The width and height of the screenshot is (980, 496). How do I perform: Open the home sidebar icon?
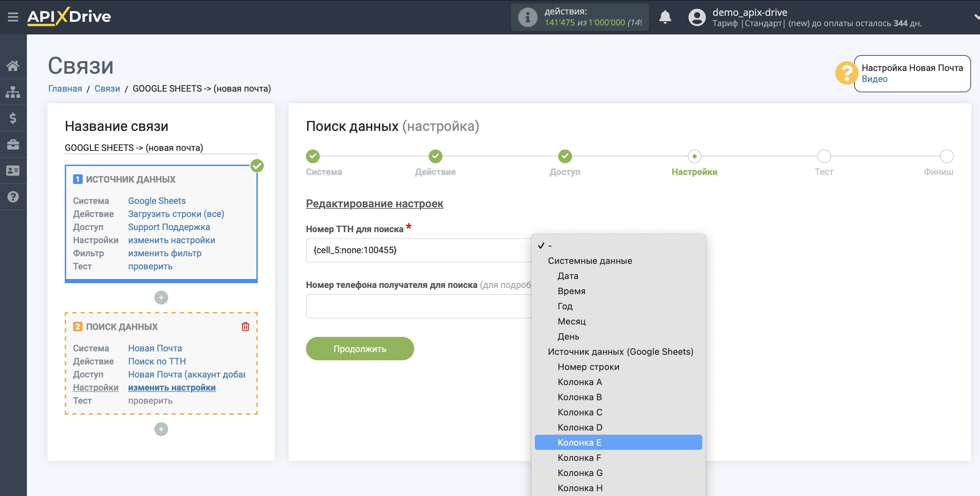click(x=13, y=66)
